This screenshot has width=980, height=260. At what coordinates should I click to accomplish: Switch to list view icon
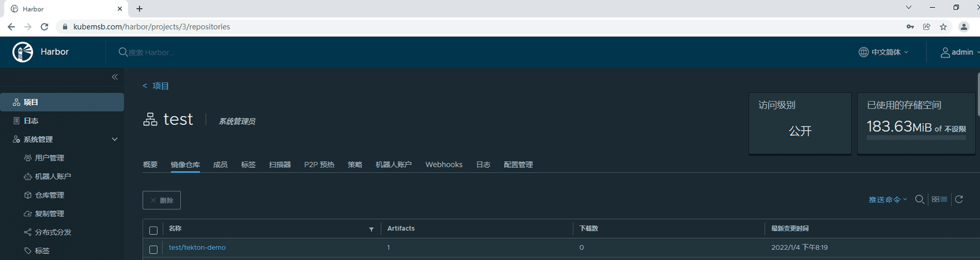tap(944, 199)
